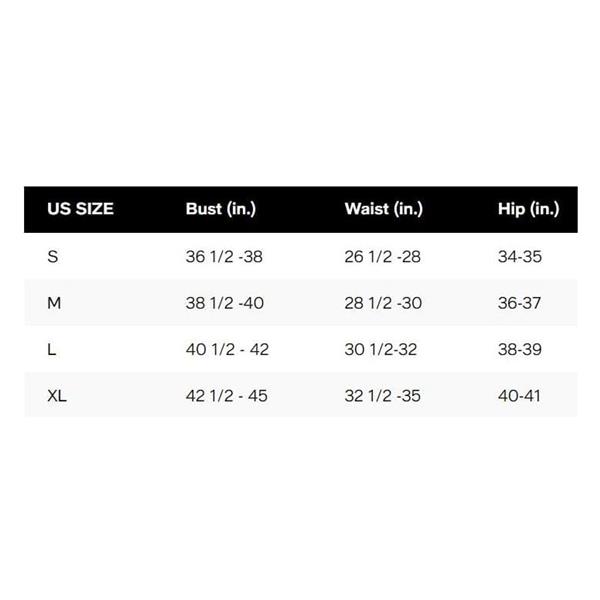Viewport: 600px width, 600px height.
Task: Click the Waist (in.) column header
Action: 383,209
